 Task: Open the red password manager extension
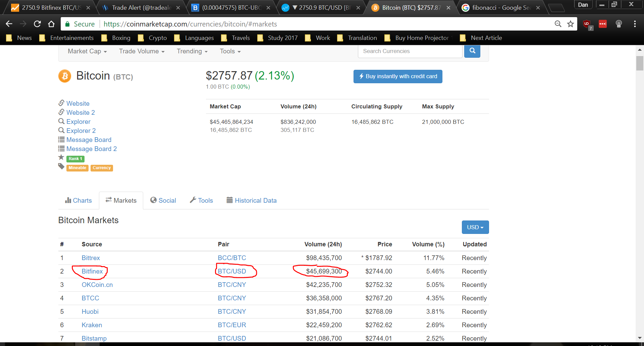coord(603,24)
